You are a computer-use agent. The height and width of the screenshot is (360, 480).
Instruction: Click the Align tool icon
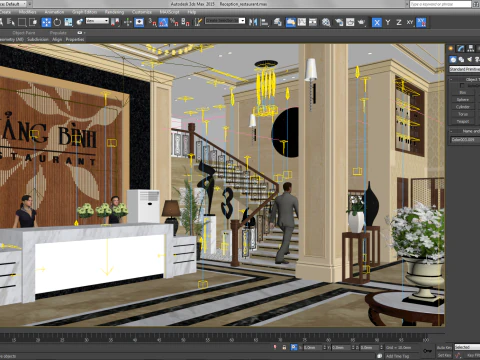tap(264, 22)
